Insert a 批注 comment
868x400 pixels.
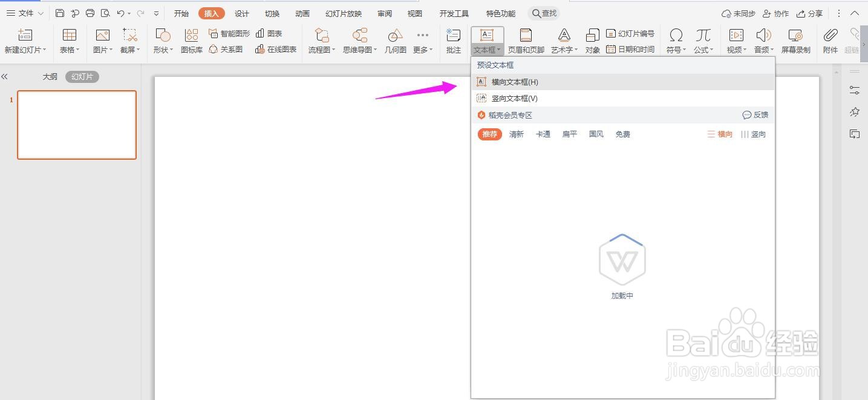[454, 41]
